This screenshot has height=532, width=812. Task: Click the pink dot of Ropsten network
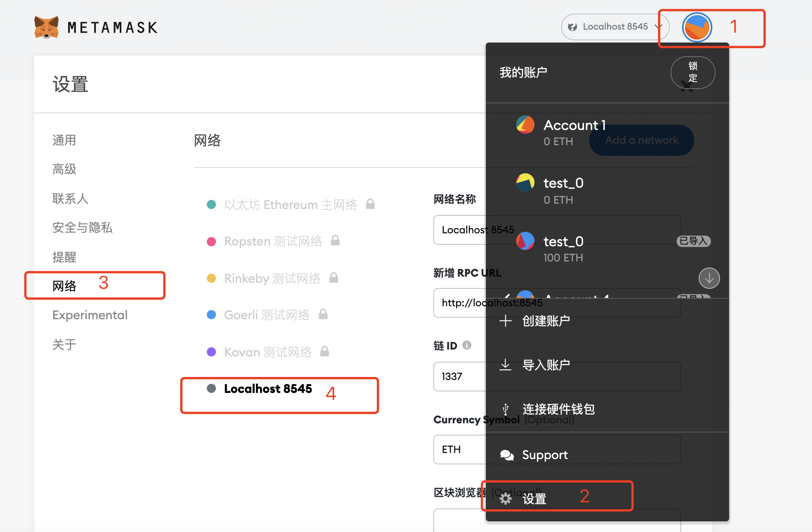tap(211, 242)
